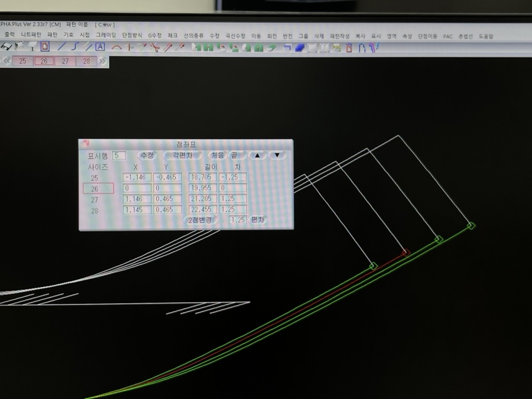This screenshot has height=399, width=532.
Task: Click the 각편차 button
Action: tap(182, 155)
